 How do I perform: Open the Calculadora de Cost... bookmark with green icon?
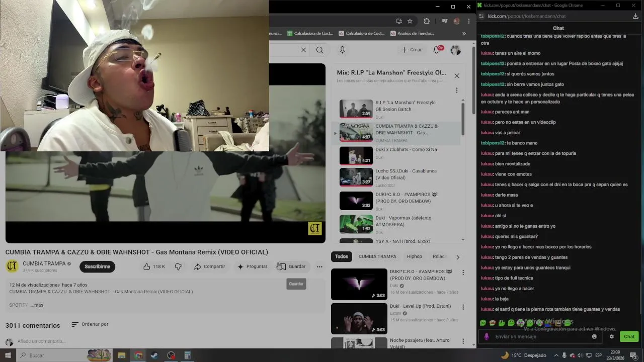pos(310,34)
